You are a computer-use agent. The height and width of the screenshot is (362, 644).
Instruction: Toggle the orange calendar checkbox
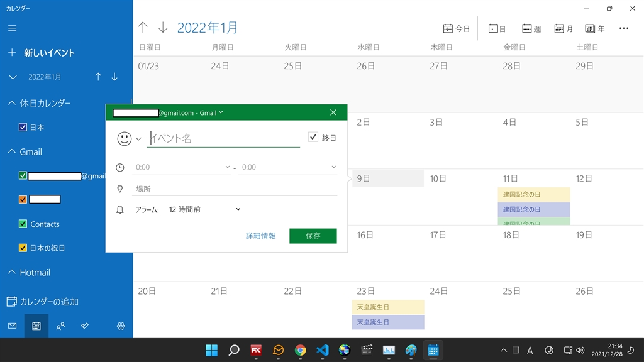pos(23,199)
